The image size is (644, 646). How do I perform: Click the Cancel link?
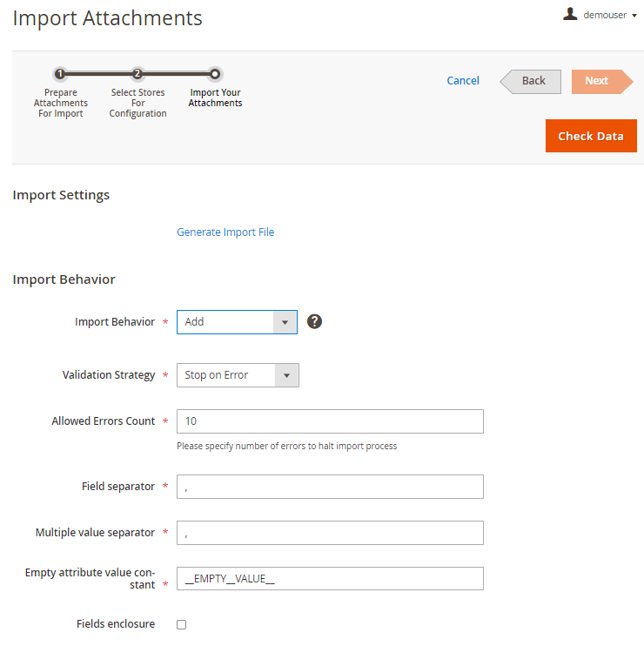463,81
